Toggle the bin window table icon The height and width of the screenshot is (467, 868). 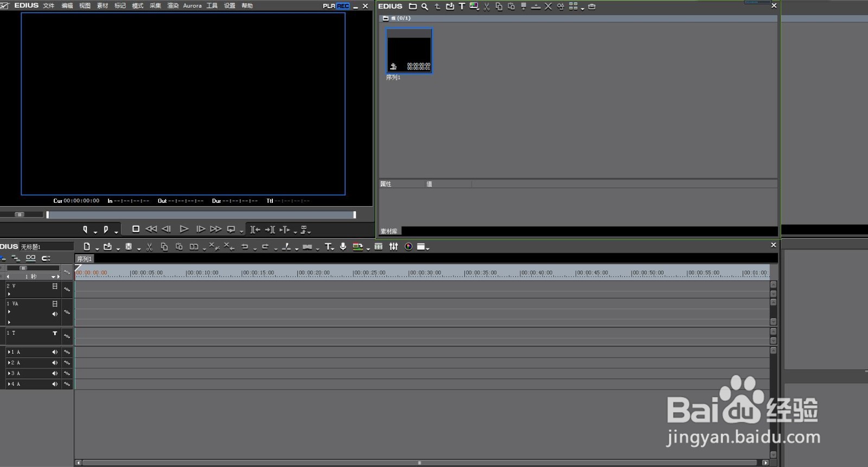coord(379,247)
